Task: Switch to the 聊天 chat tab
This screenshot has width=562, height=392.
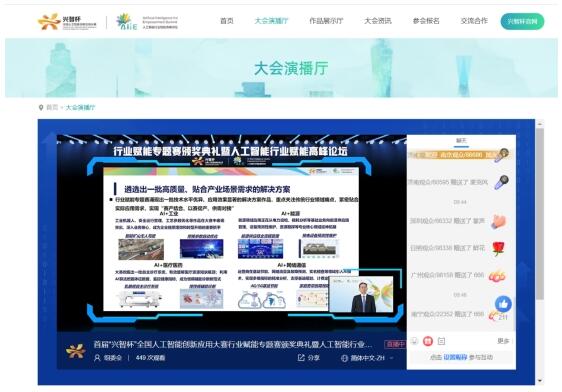Action: click(x=461, y=141)
